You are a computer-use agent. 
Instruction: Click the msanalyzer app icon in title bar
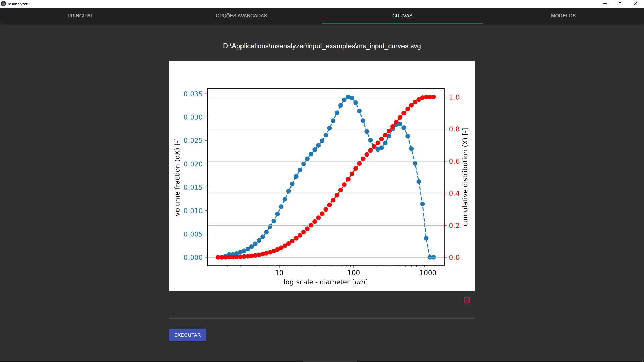tap(3, 4)
